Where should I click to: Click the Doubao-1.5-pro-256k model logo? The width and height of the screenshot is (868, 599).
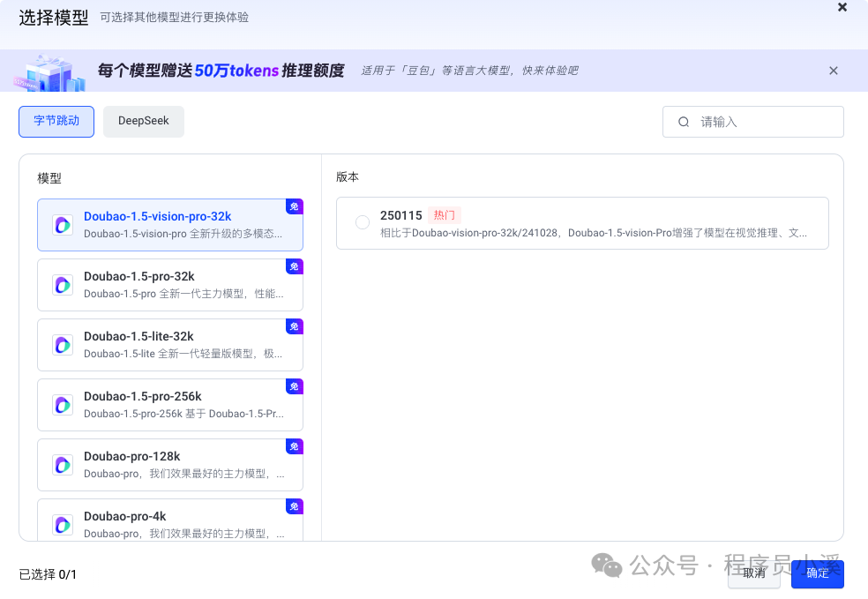point(62,404)
